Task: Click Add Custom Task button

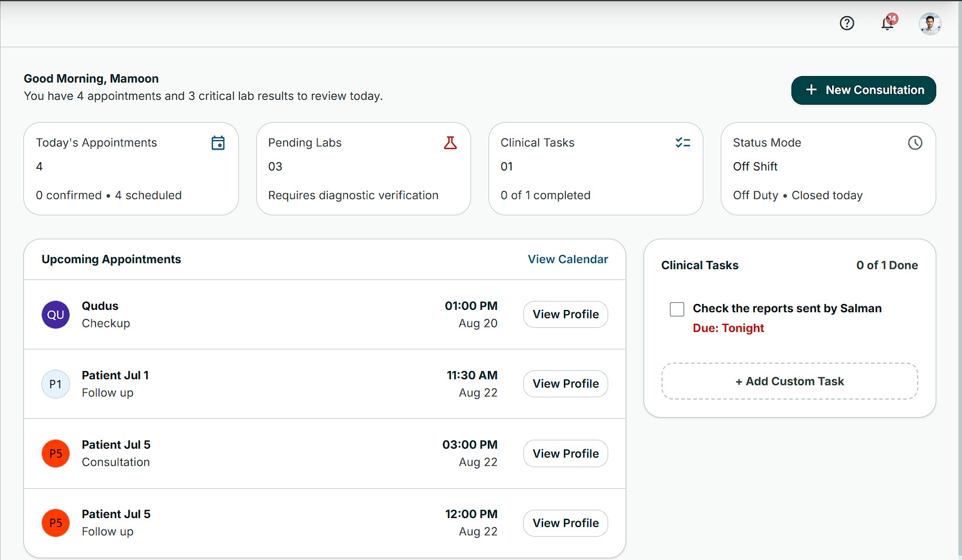Action: (790, 381)
